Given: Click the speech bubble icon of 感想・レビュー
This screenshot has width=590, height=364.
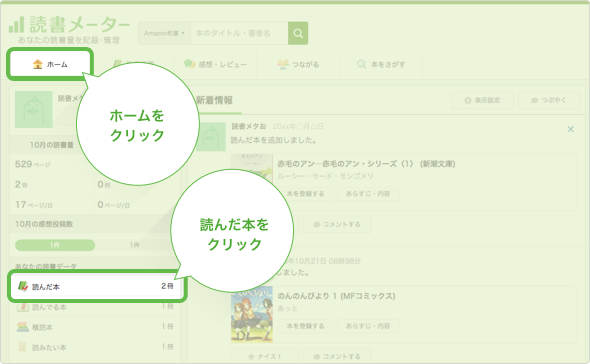Looking at the screenshot, I should tap(189, 64).
